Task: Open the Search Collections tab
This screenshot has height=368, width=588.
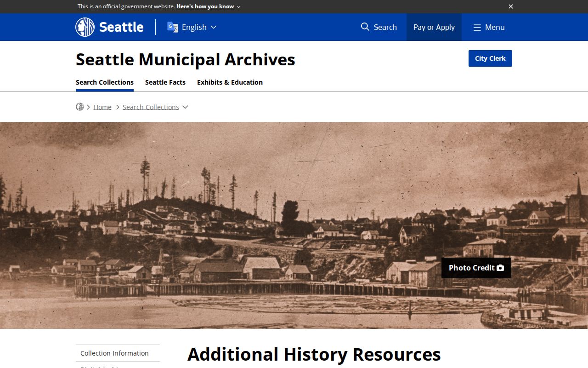Action: (105, 82)
